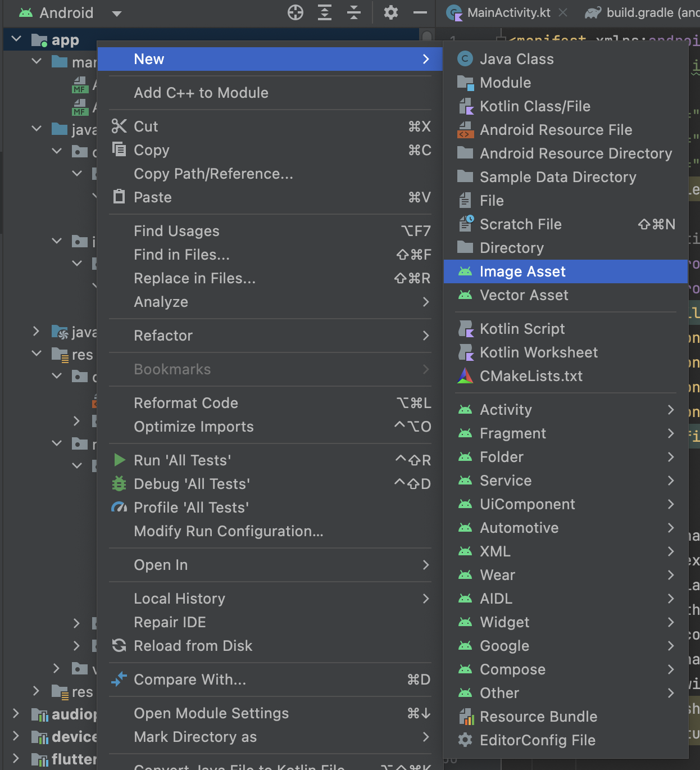Click the Collapse All toolbar icon
The image size is (700, 770).
(x=354, y=12)
